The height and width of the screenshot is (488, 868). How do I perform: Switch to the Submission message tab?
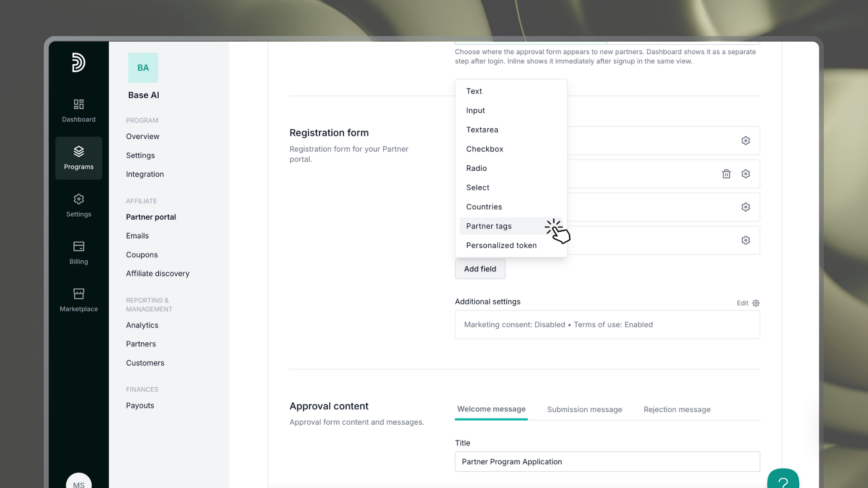coord(585,409)
